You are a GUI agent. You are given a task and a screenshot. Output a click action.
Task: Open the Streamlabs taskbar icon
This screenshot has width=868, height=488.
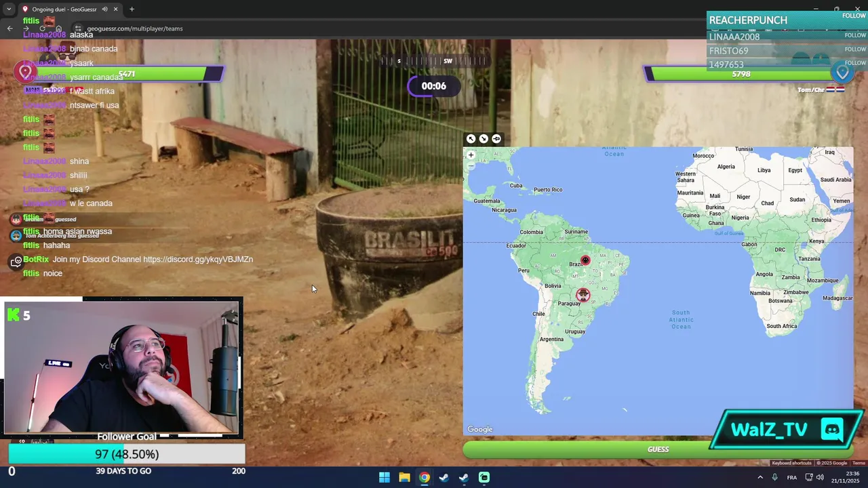[484, 477]
